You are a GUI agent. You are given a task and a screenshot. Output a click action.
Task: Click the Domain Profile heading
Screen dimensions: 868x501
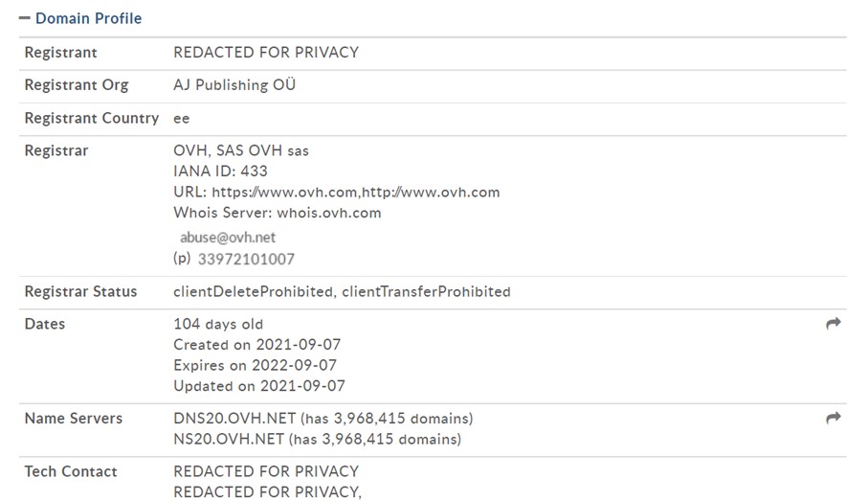click(x=88, y=18)
